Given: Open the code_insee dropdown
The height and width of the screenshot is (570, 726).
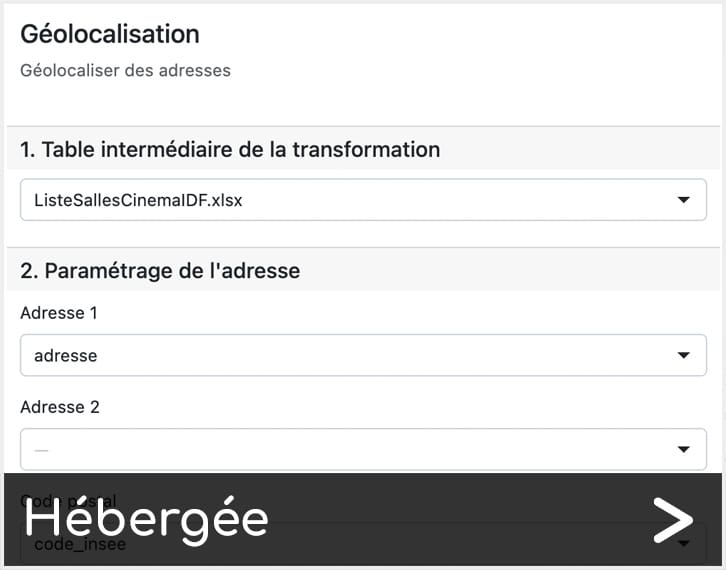Looking at the screenshot, I should (363, 545).
